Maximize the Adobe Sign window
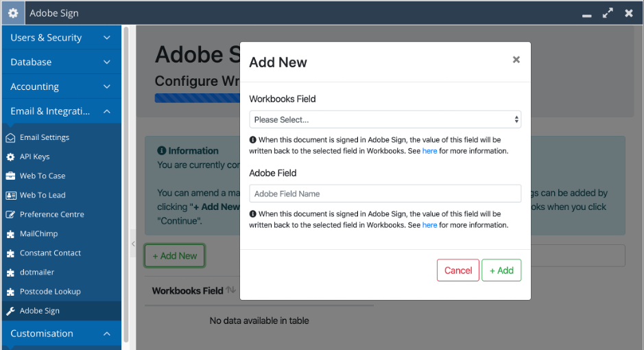 pyautogui.click(x=608, y=13)
